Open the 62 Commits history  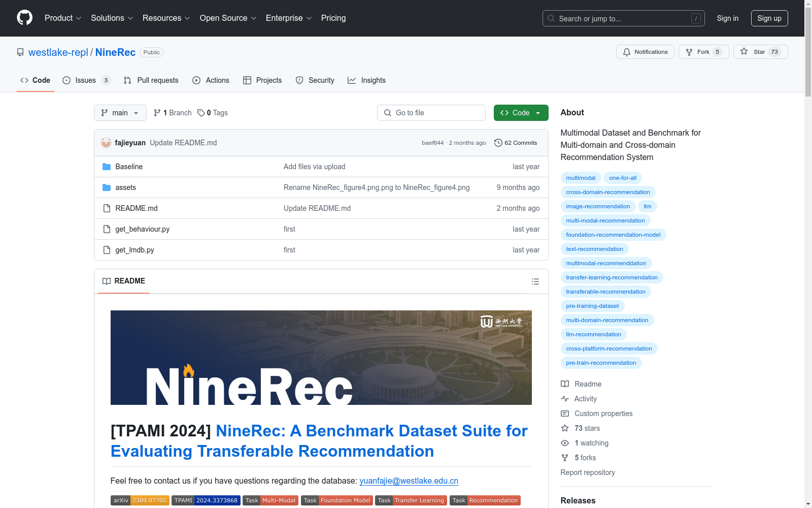[x=516, y=143]
